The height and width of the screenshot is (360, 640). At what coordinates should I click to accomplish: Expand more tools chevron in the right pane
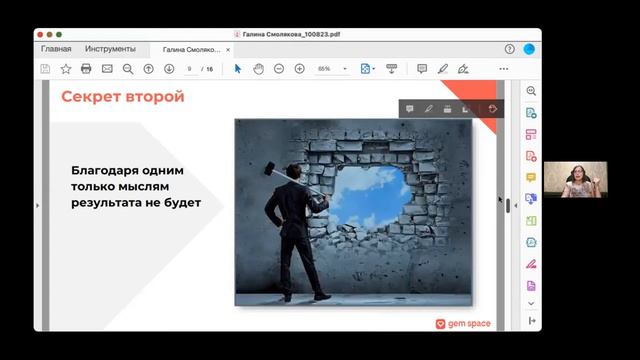pyautogui.click(x=531, y=304)
